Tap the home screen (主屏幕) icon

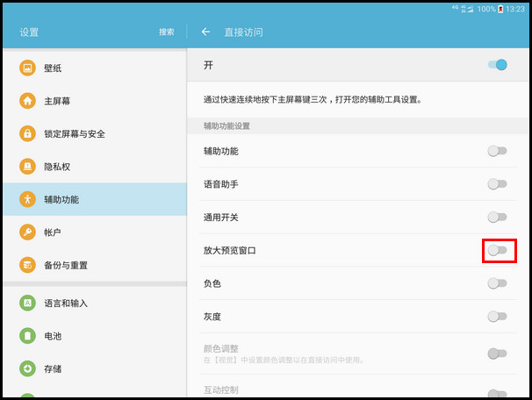click(x=27, y=101)
